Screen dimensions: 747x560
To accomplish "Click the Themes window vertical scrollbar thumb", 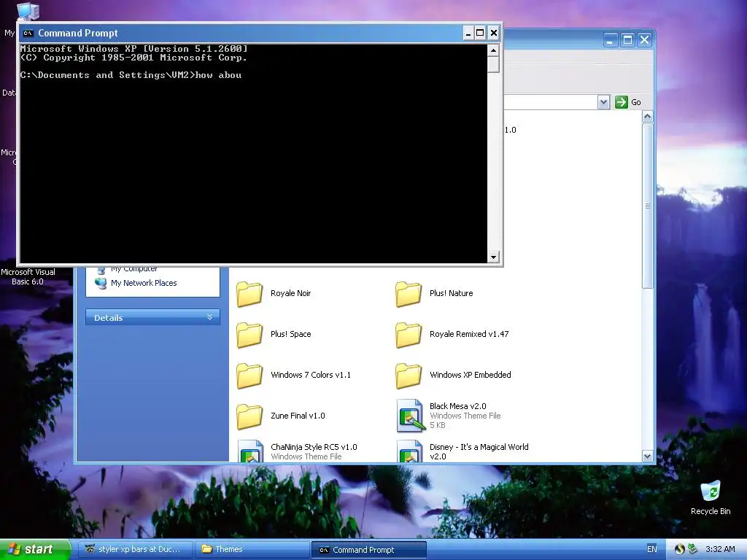I will pyautogui.click(x=648, y=206).
